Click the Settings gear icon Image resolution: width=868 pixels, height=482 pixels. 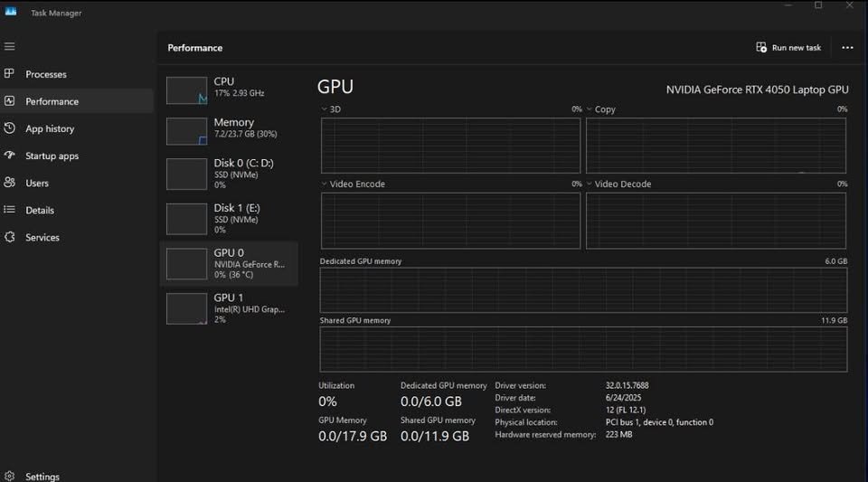(9, 476)
